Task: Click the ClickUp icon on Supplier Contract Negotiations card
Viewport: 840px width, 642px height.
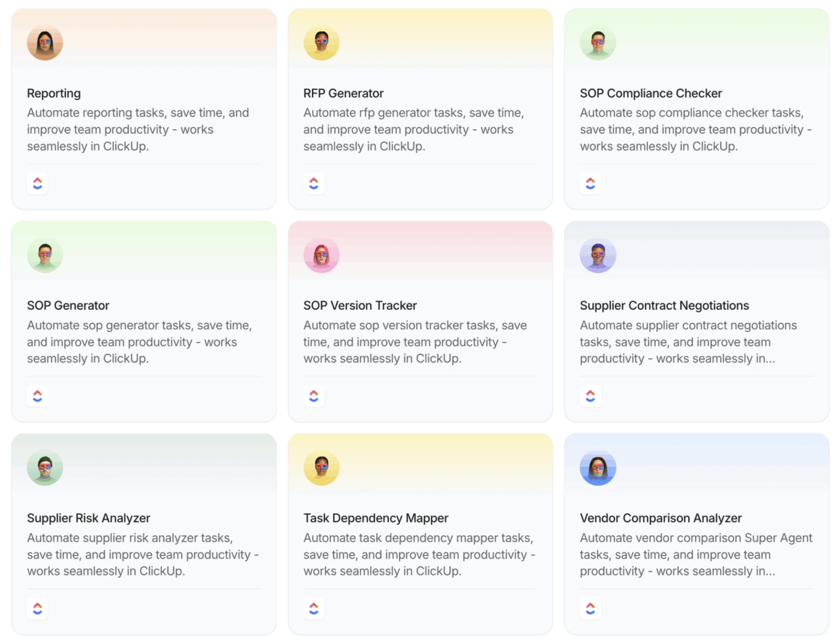Action: tap(590, 395)
